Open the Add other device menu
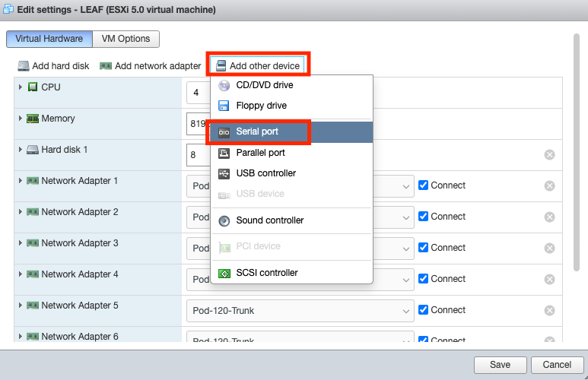588x380 pixels. (257, 66)
